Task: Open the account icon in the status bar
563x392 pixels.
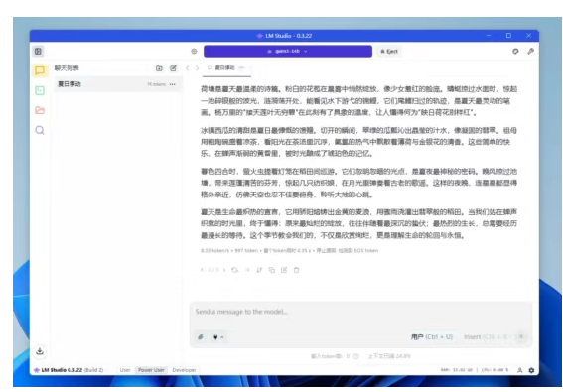Action: tap(520, 370)
